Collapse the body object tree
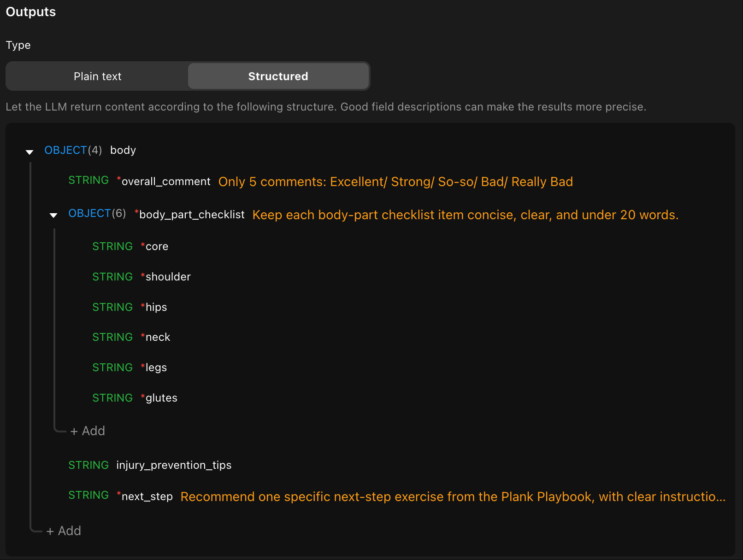This screenshot has width=743, height=560. (x=29, y=152)
